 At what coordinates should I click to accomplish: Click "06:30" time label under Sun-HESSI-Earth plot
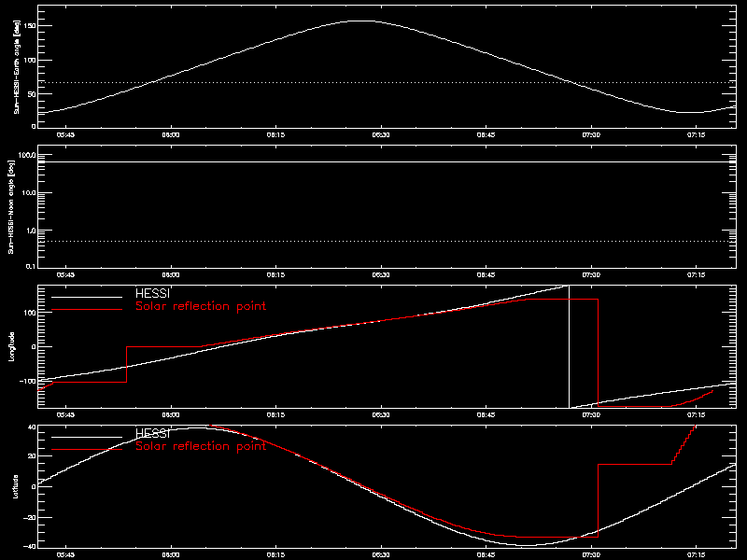381,134
